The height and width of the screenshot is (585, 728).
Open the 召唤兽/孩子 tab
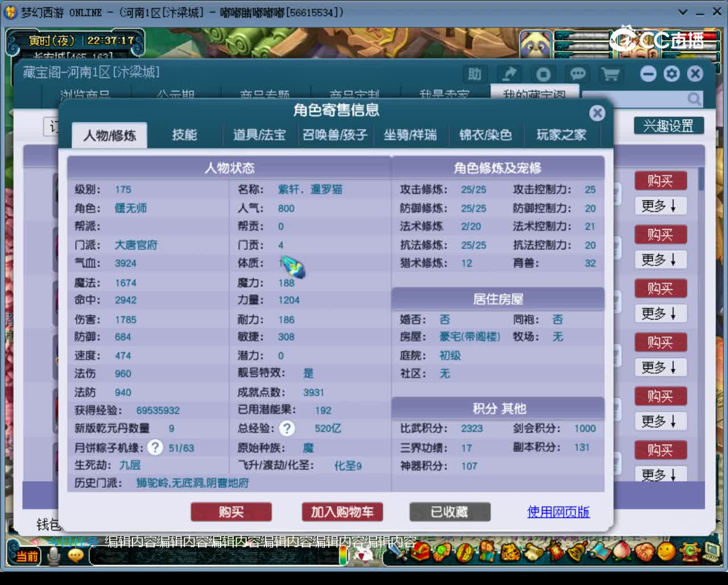coord(334,135)
